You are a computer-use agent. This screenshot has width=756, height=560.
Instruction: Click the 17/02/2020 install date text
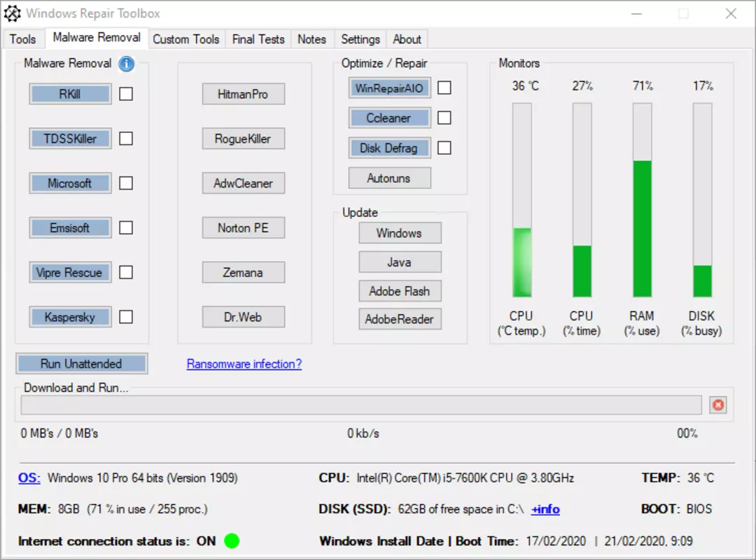(x=556, y=540)
